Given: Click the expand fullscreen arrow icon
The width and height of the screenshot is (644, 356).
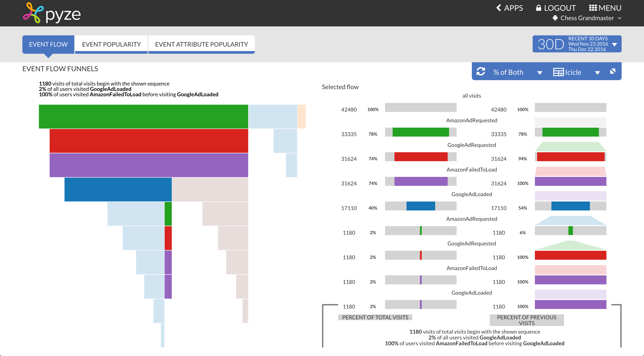Looking at the screenshot, I should click(x=612, y=72).
